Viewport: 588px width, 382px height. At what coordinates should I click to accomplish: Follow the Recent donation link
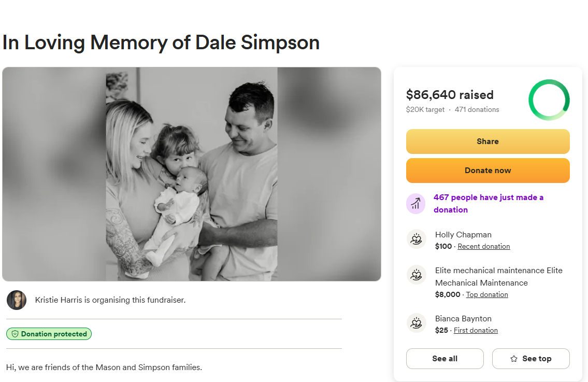(x=484, y=247)
